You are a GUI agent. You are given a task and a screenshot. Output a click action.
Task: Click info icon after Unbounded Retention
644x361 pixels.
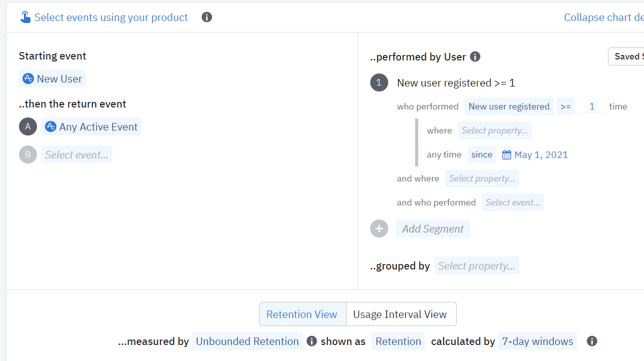pos(312,341)
